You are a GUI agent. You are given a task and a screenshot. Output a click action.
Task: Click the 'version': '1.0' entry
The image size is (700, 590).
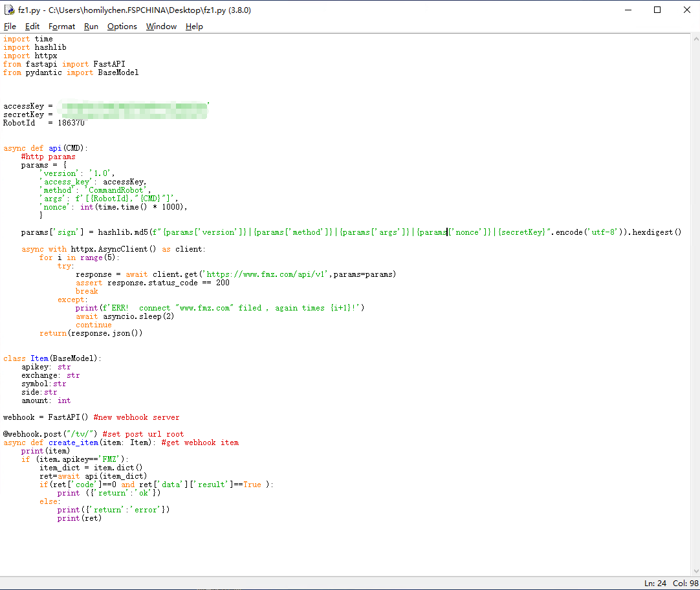point(77,173)
